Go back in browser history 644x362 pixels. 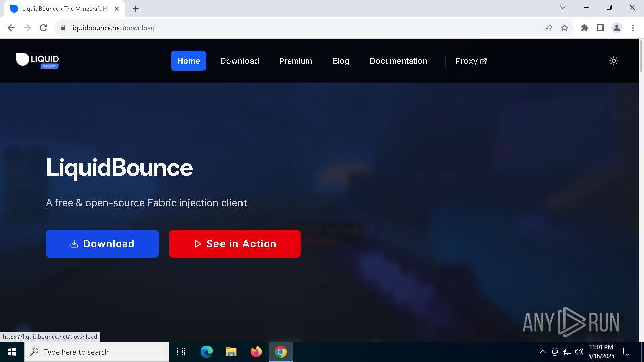tap(11, 28)
